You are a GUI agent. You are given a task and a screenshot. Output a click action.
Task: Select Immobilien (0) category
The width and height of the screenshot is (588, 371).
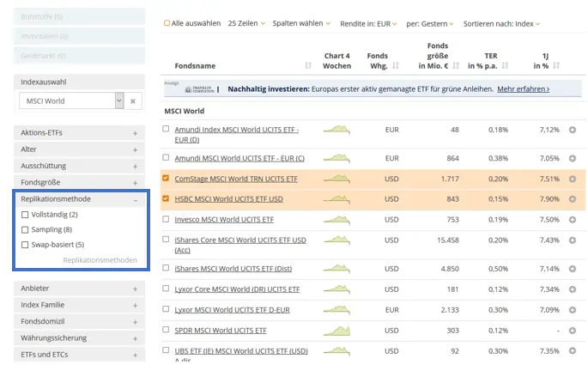tap(79, 36)
